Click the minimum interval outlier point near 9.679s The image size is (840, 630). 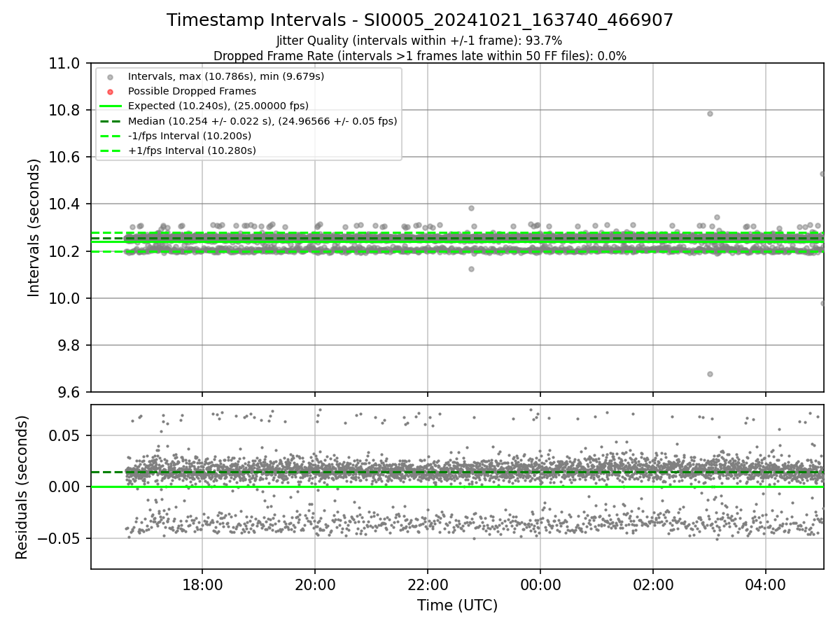(x=710, y=374)
